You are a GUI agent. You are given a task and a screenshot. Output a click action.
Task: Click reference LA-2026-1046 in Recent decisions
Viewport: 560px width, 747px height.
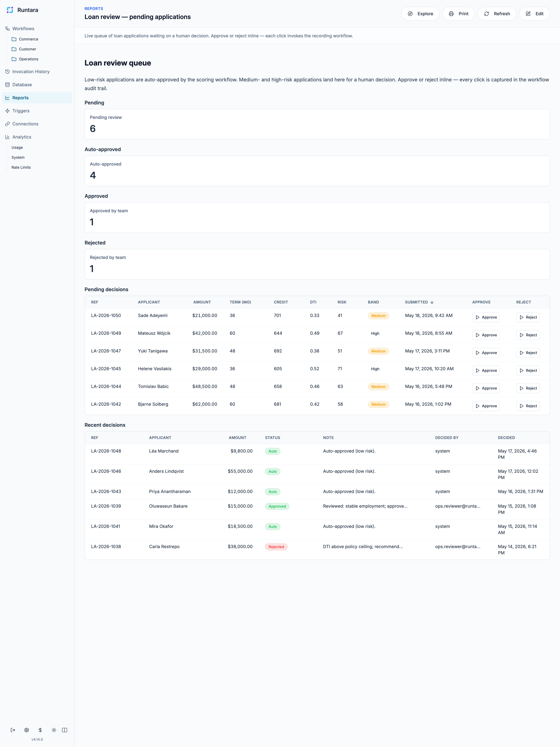pyautogui.click(x=106, y=471)
